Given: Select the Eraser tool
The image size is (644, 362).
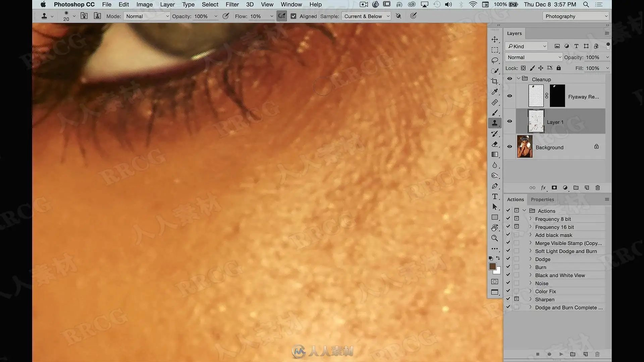Looking at the screenshot, I should pyautogui.click(x=495, y=144).
